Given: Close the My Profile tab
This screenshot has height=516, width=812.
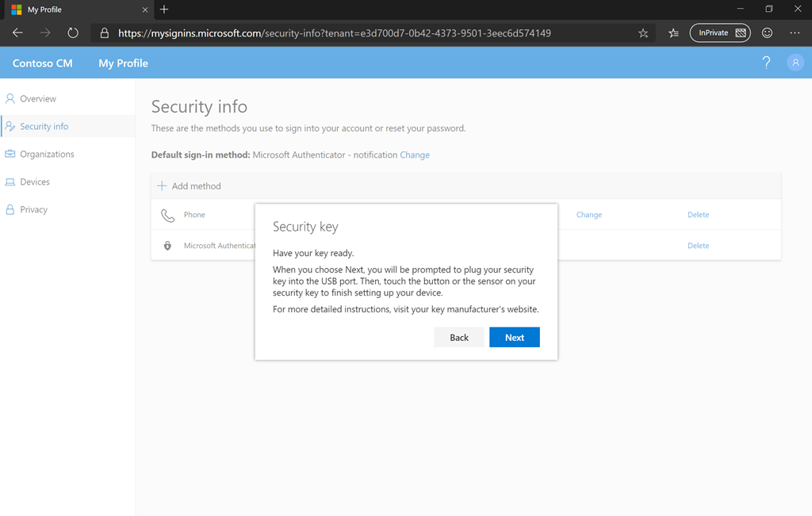Looking at the screenshot, I should (145, 10).
